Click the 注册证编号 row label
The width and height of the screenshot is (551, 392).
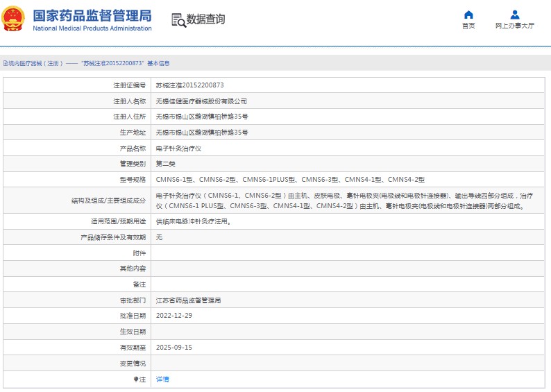pos(129,85)
